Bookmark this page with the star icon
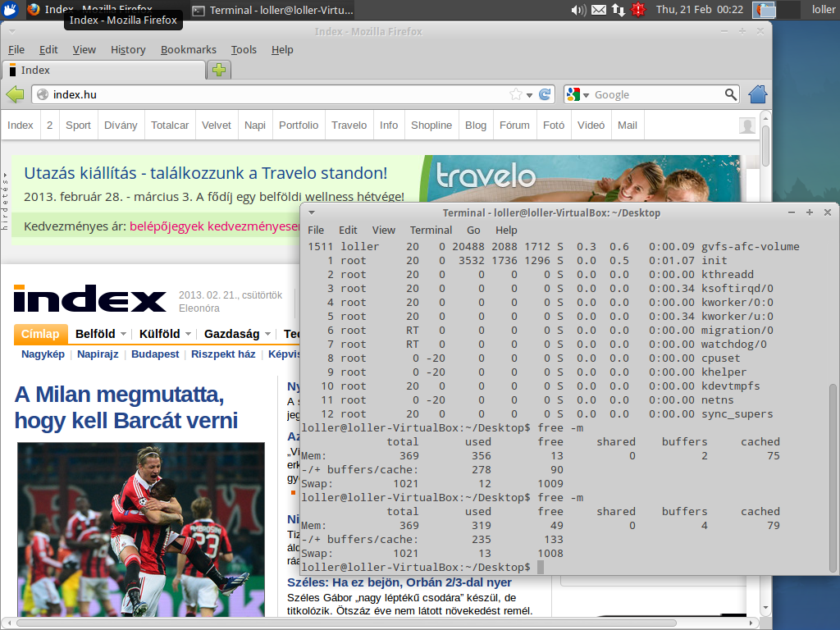 (515, 95)
